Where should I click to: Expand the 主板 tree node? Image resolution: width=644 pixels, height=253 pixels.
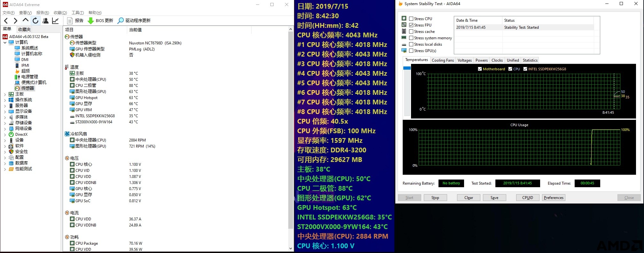(5, 94)
